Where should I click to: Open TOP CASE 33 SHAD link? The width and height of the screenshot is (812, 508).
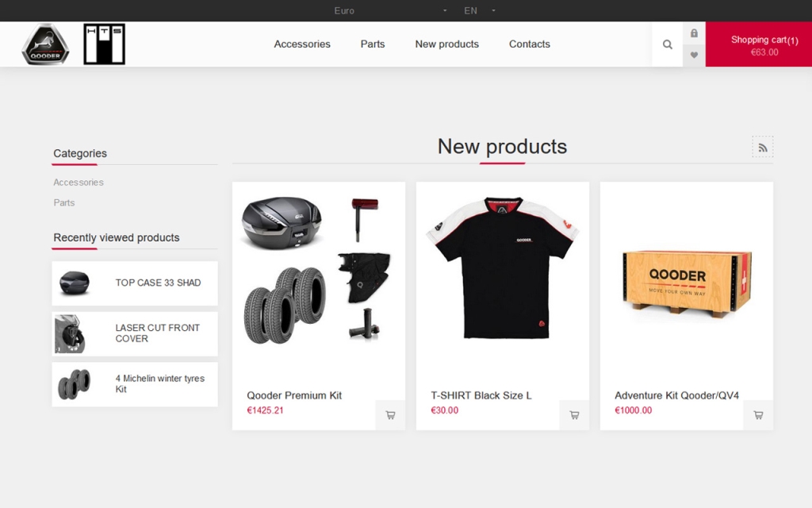coord(158,283)
